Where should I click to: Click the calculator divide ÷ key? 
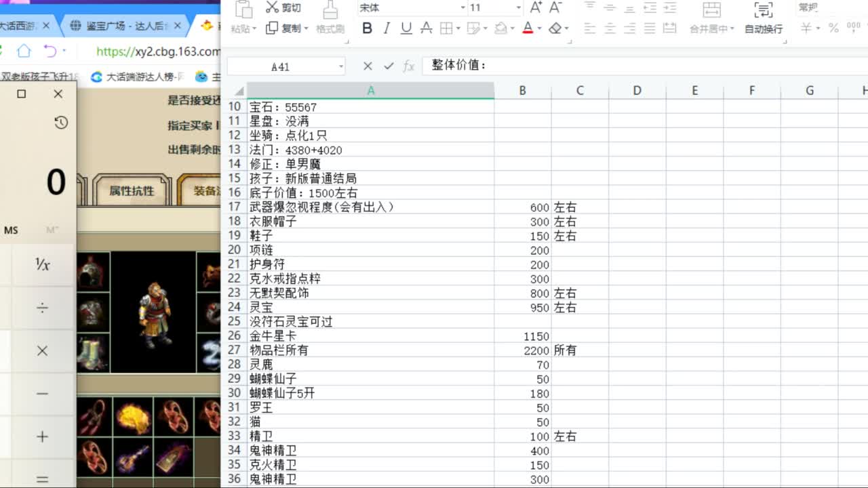pyautogui.click(x=42, y=308)
